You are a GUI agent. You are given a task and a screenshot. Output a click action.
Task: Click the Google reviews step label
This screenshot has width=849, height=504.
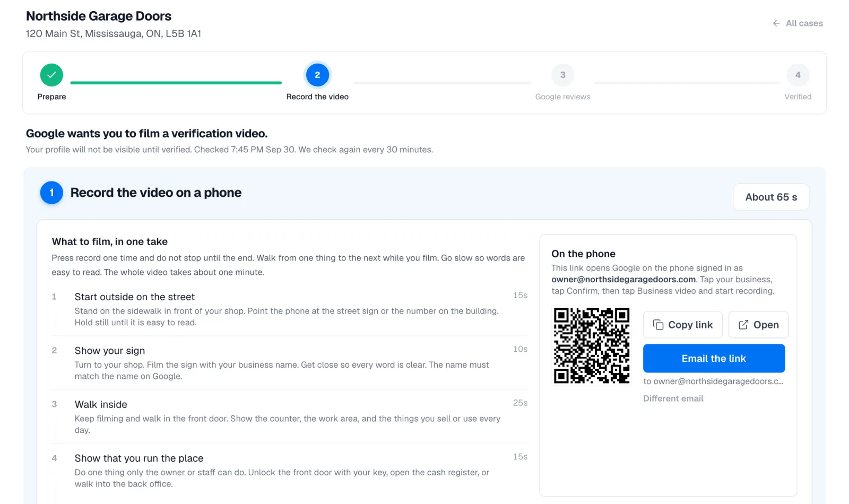coord(562,97)
